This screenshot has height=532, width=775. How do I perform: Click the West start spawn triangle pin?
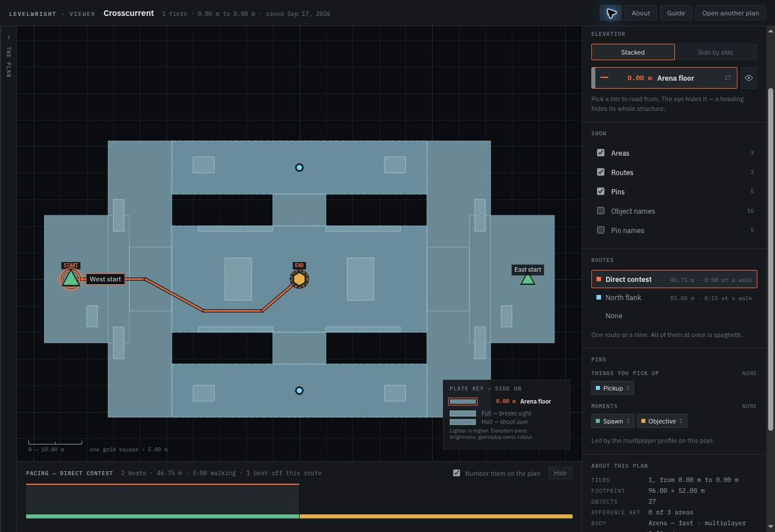71,279
